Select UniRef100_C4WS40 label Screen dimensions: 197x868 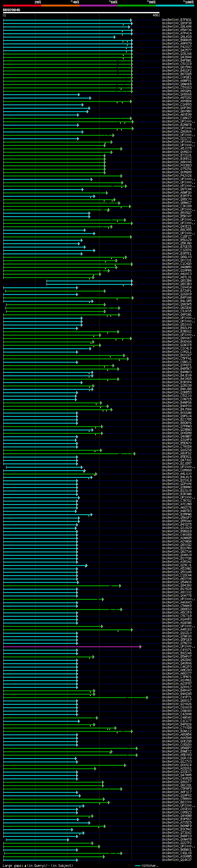(177, 718)
